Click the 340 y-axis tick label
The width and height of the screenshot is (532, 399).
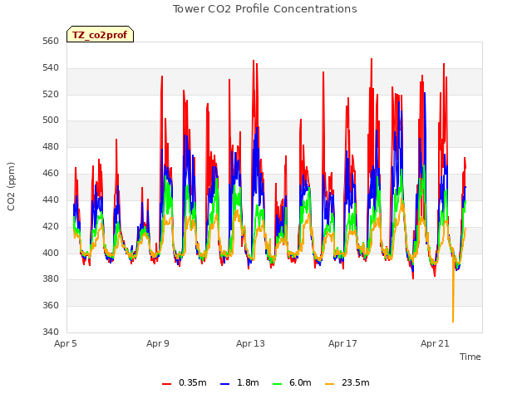pyautogui.click(x=51, y=332)
